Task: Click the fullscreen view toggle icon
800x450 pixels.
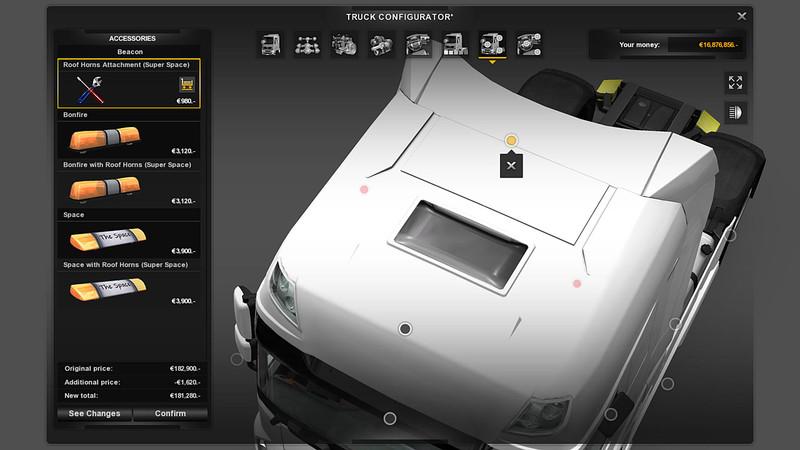Action: point(735,83)
